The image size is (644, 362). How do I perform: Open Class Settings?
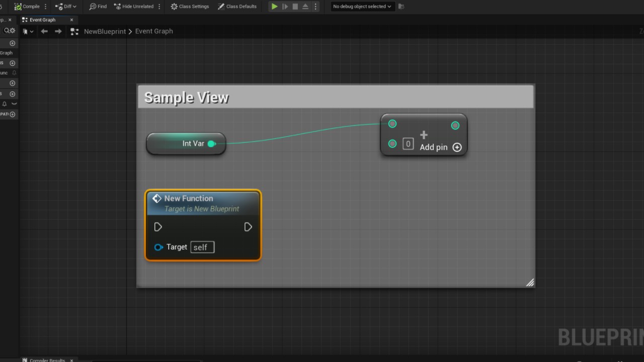(x=190, y=7)
